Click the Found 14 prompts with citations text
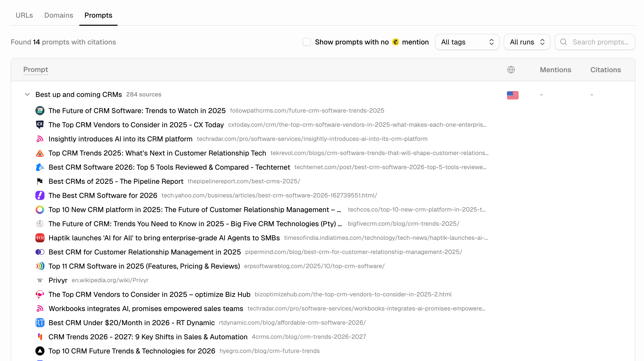The width and height of the screenshot is (644, 361). 63,42
